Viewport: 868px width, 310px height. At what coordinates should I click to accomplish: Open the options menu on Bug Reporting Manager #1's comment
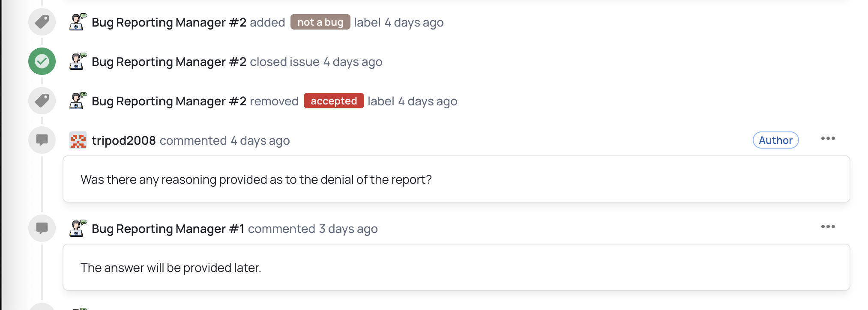[828, 227]
